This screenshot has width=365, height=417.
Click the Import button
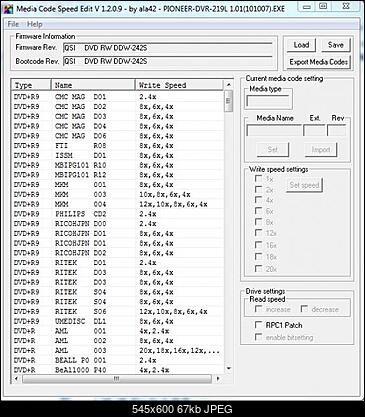[321, 149]
